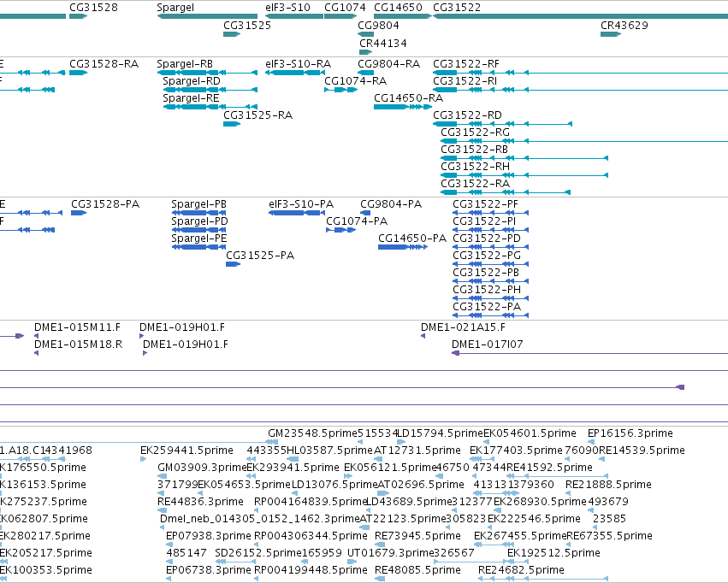The height and width of the screenshot is (583, 728).
Task: Select the eIF3-S10 gene bar
Action: [x=294, y=17]
